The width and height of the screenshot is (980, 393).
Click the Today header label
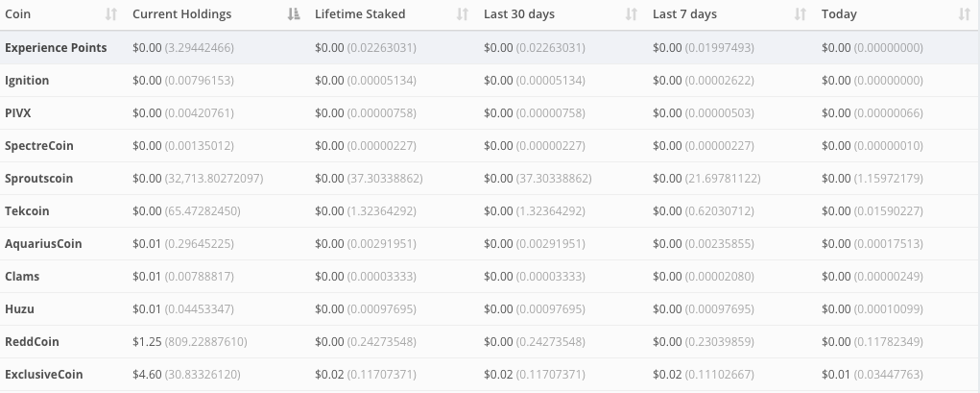coord(839,14)
